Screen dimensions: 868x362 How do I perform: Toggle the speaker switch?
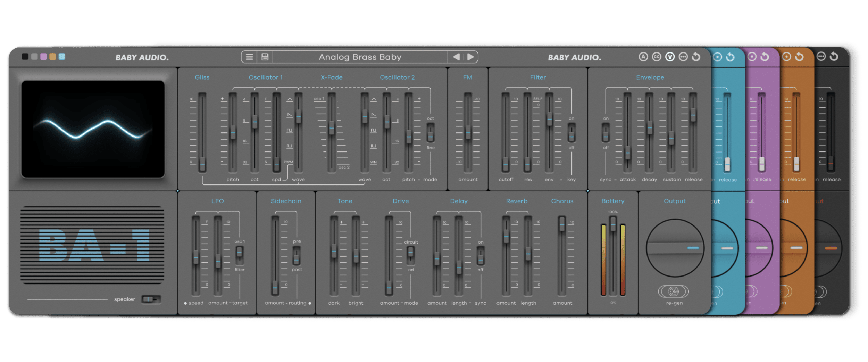[x=151, y=299]
